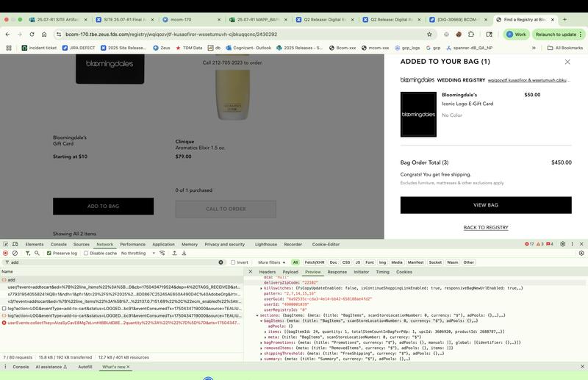Bookmark this page with the star icon

pos(429,34)
